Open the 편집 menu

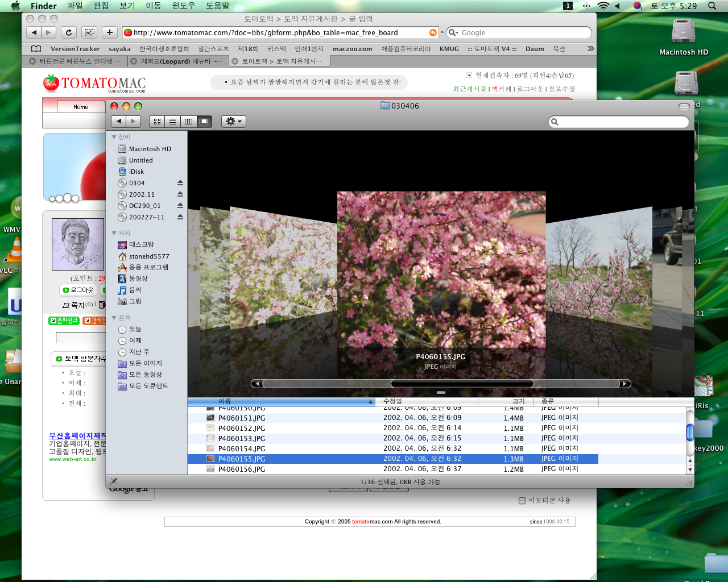[101, 6]
